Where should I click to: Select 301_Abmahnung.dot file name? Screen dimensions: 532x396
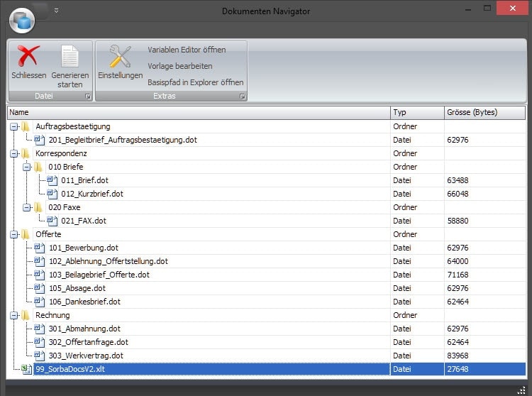[x=84, y=329]
